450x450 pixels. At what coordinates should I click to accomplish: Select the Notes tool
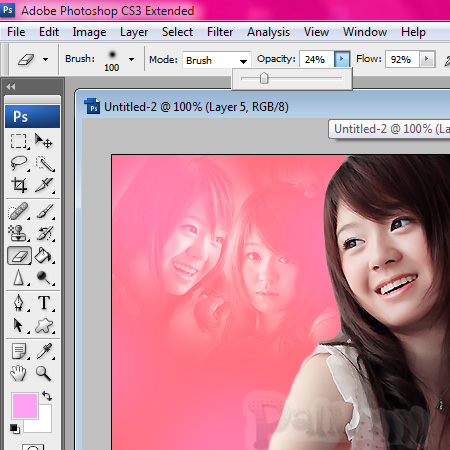19,351
